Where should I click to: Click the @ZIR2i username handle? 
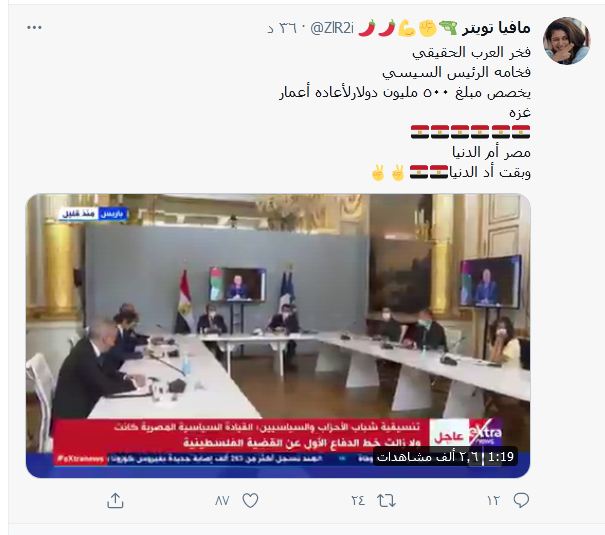coord(332,28)
